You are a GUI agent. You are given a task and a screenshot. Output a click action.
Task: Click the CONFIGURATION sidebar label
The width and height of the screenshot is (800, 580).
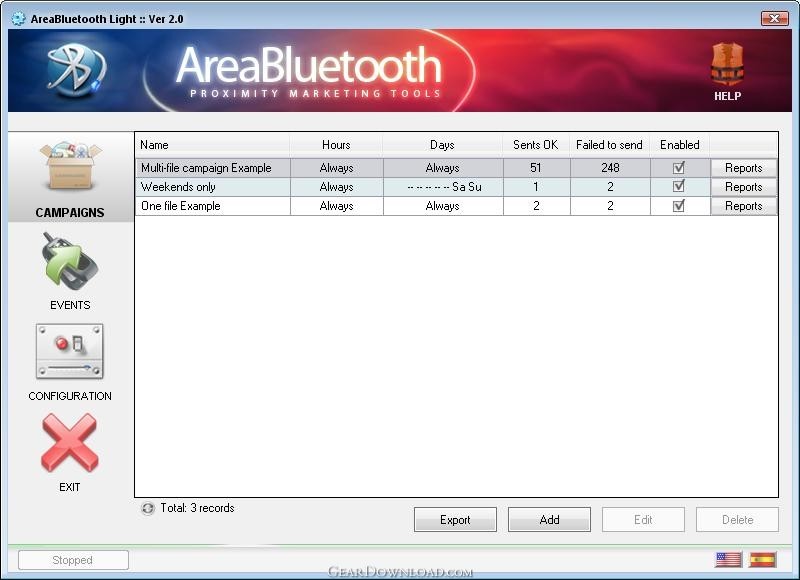point(70,396)
